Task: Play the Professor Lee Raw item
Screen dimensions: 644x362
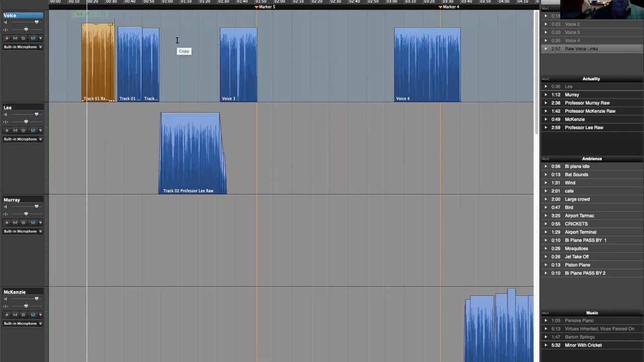Action: pos(546,128)
